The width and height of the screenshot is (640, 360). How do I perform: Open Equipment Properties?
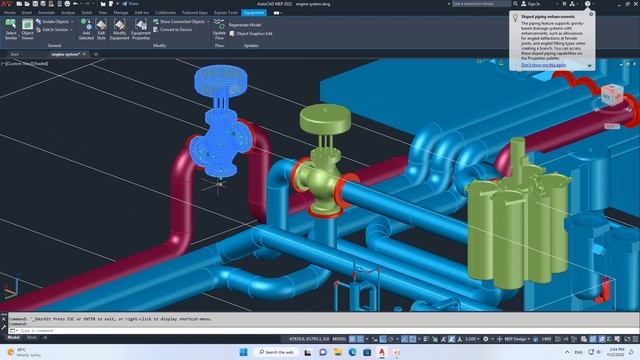[141, 29]
